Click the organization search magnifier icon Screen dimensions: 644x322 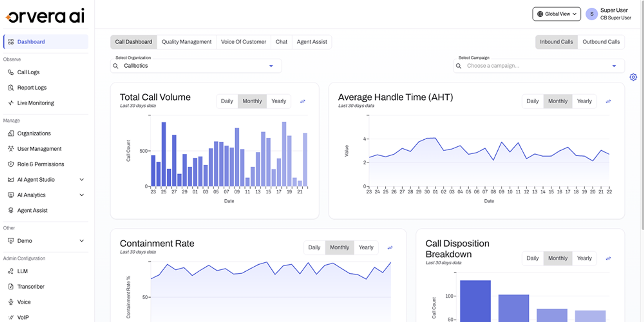(x=116, y=66)
